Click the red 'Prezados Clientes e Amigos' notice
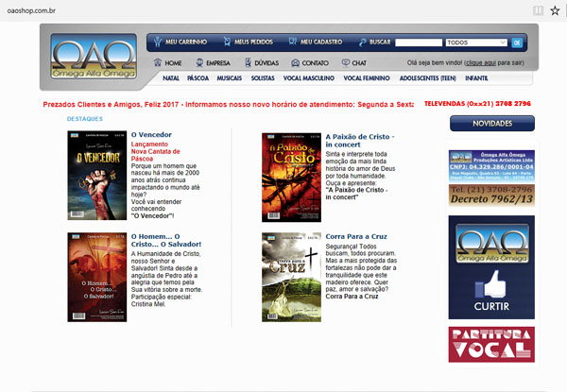 (x=228, y=105)
